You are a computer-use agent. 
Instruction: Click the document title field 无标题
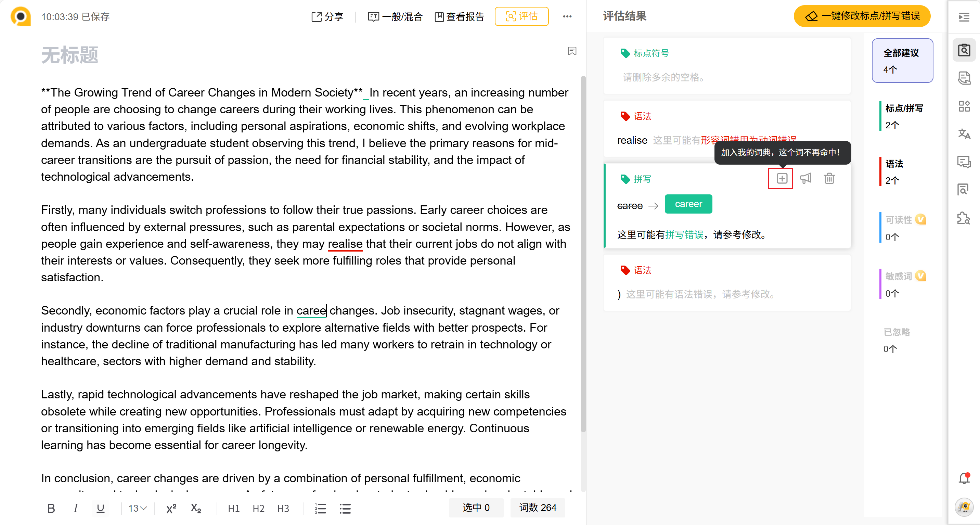tap(69, 55)
